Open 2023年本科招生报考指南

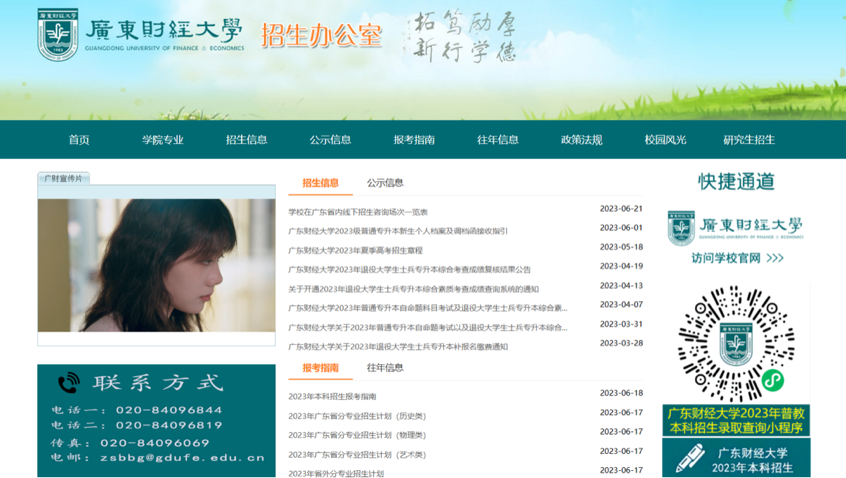pos(332,397)
